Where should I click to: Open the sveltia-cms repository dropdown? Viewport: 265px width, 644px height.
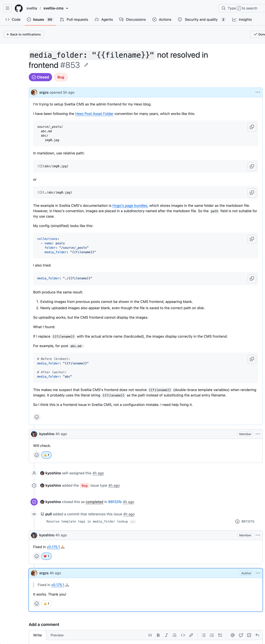(x=67, y=8)
